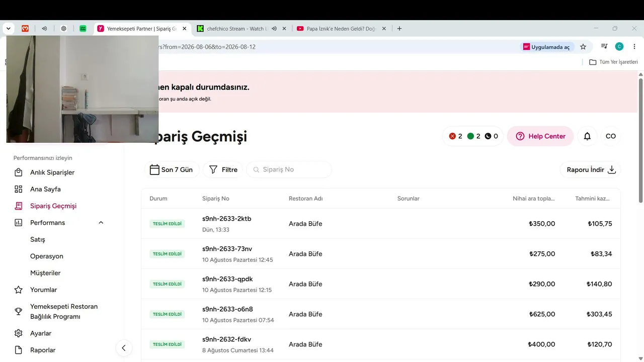Focus the Sipariş No search field
This screenshot has height=362, width=644.
click(289, 170)
